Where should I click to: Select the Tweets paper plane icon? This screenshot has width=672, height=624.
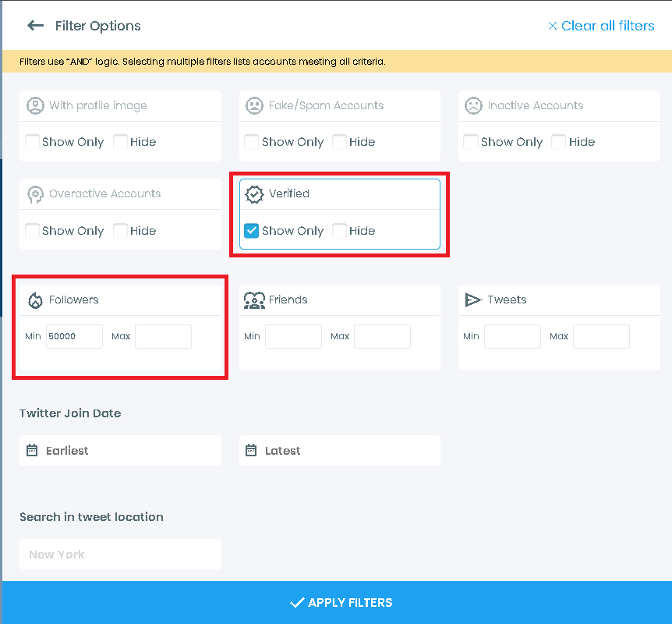[474, 300]
